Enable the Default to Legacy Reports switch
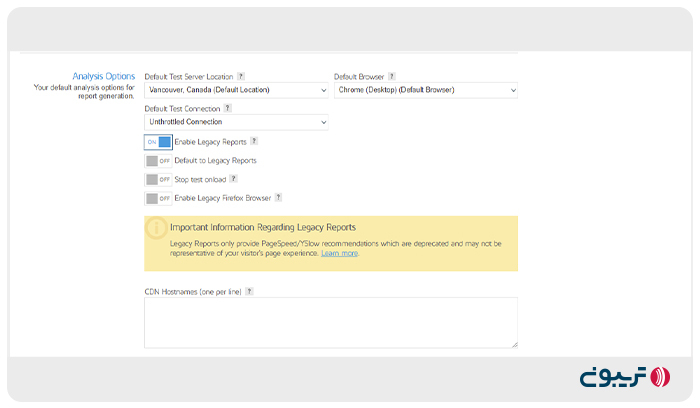Screen dimensions: 700x408 158,160
